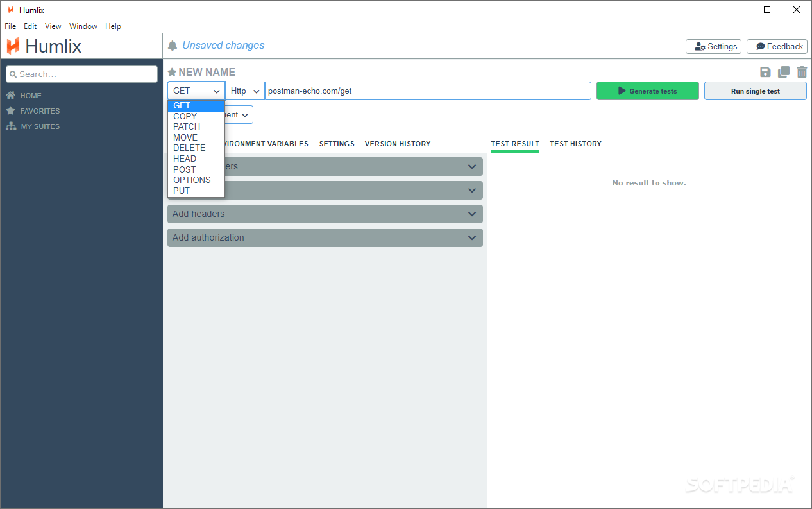Screen dimensions: 812x509
Task: Open the HTTP method GET dropdown
Action: 196,91
